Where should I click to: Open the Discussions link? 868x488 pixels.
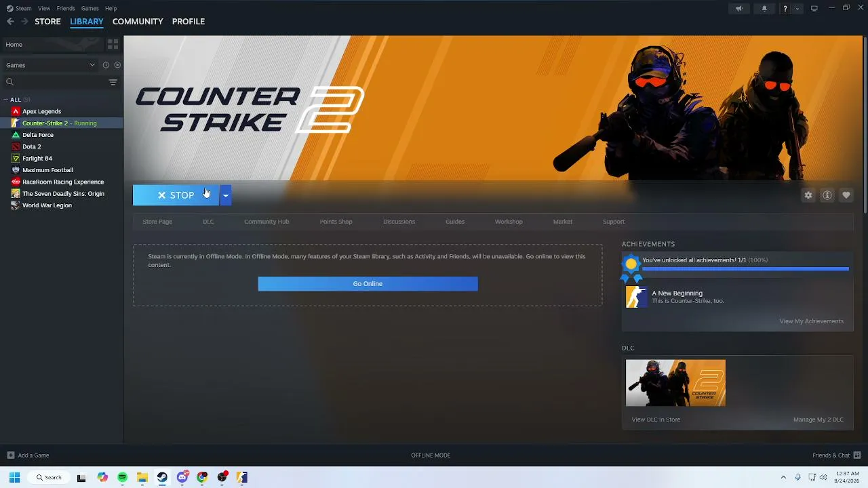click(x=399, y=222)
